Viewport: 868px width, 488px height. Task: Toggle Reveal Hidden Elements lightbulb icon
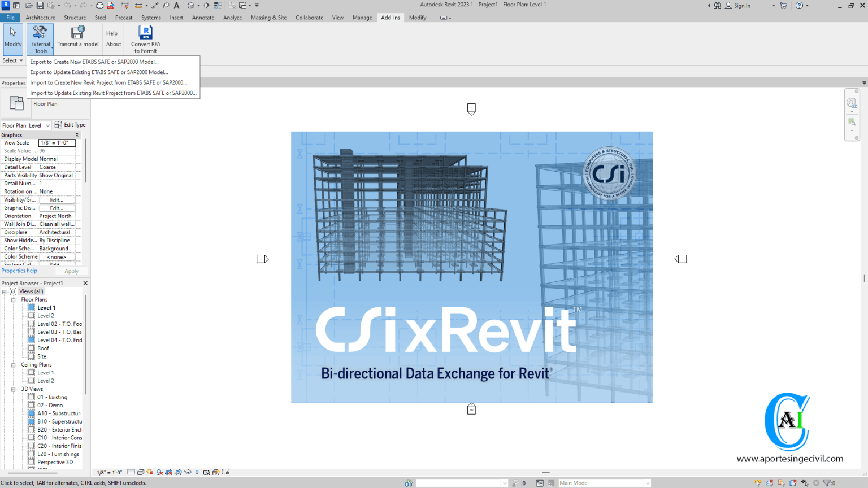(x=197, y=472)
